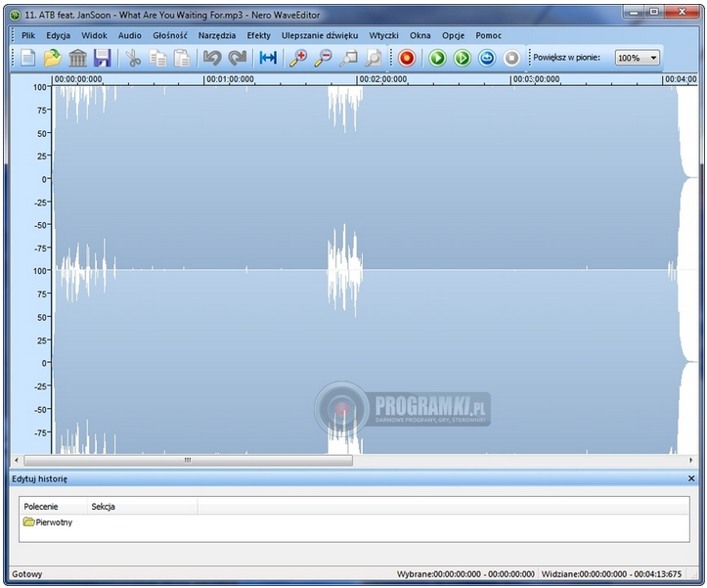
Task: Click the 00:03:00:000 timeline marker
Action: [x=536, y=79]
